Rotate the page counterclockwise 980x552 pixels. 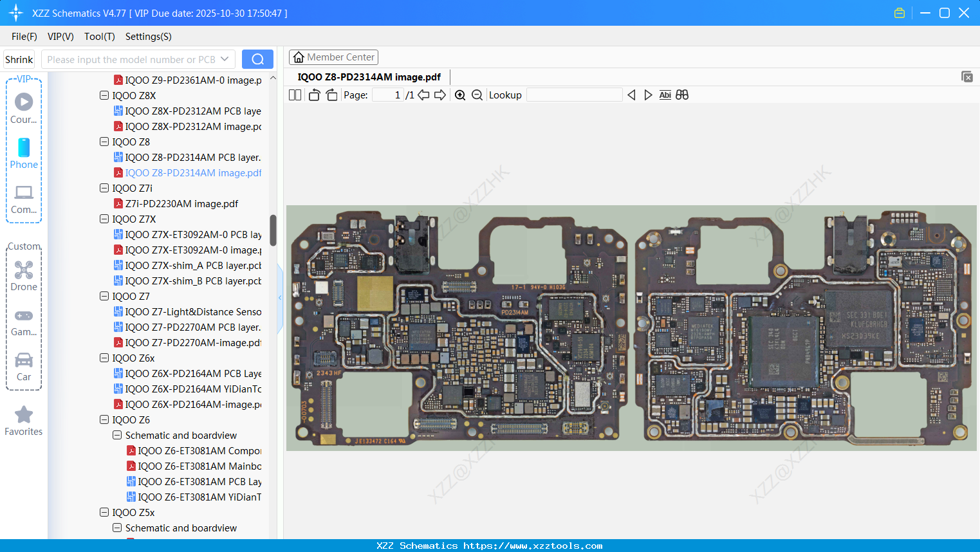coord(314,95)
